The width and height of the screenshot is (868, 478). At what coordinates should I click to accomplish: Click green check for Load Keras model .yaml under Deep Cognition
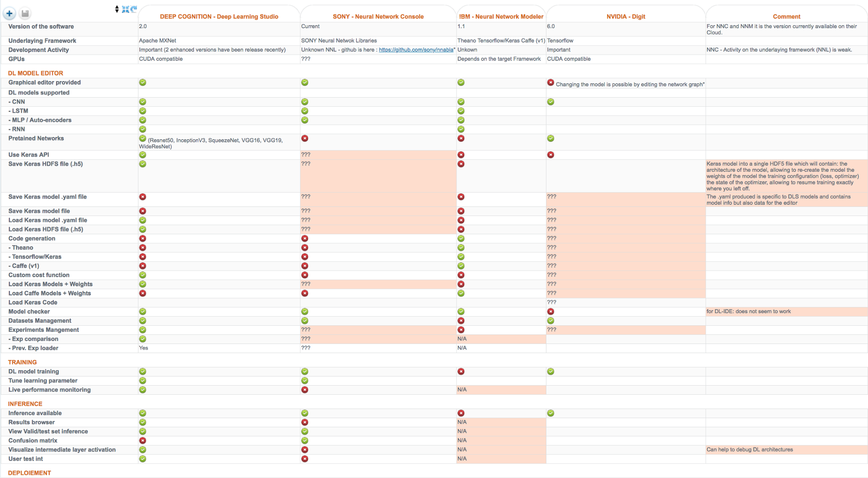pyautogui.click(x=143, y=220)
